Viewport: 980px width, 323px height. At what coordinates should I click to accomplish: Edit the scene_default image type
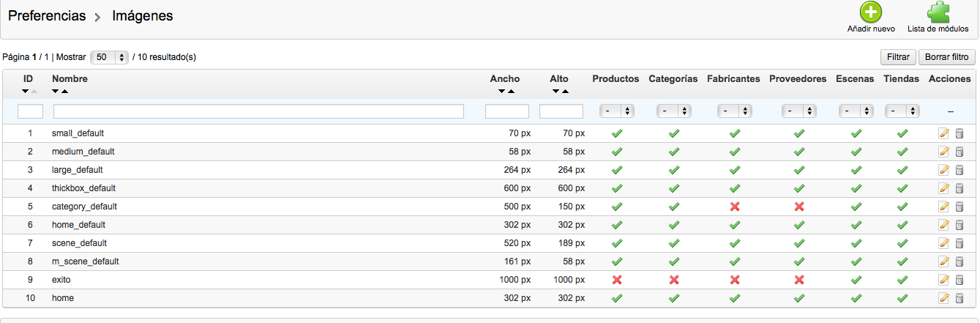click(x=943, y=243)
